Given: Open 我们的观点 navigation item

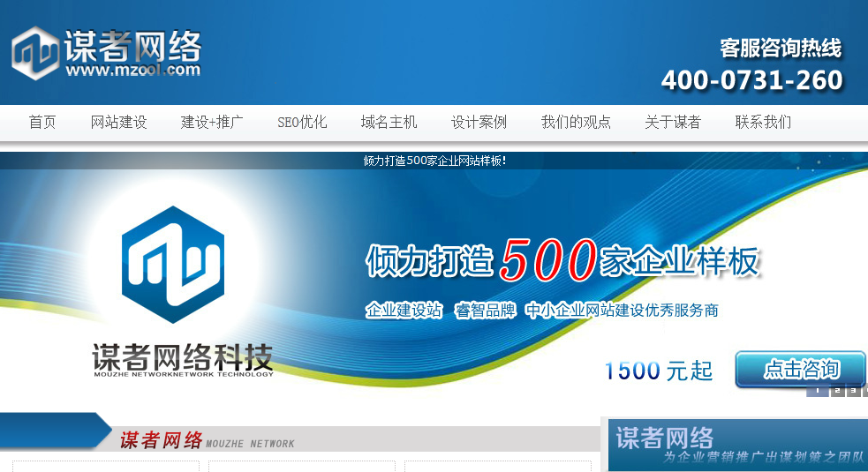Looking at the screenshot, I should point(576,123).
